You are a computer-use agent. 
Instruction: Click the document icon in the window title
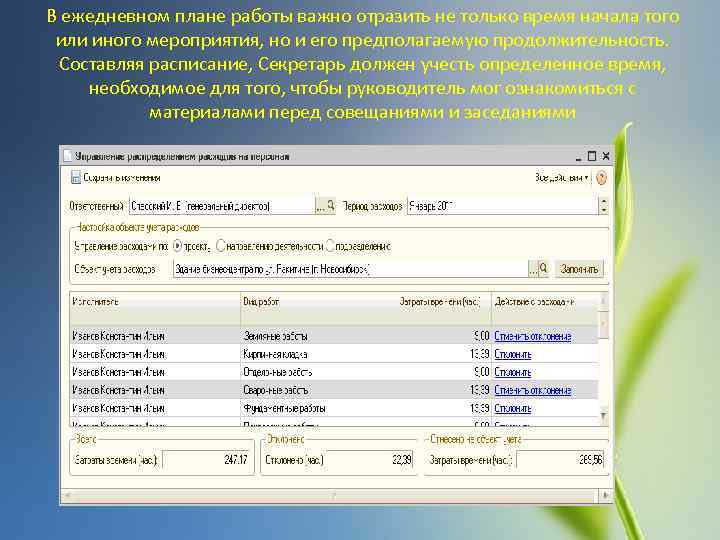68,156
